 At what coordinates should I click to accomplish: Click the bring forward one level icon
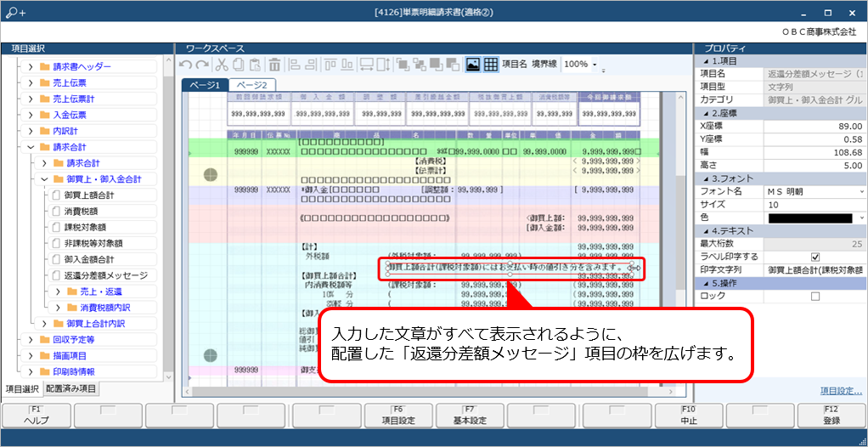(419, 65)
